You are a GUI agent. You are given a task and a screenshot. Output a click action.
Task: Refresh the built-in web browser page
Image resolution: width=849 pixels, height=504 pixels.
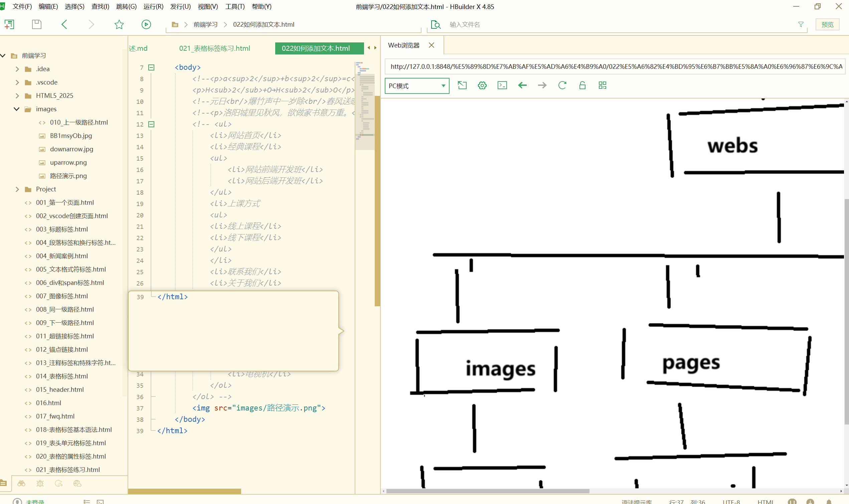pyautogui.click(x=562, y=85)
